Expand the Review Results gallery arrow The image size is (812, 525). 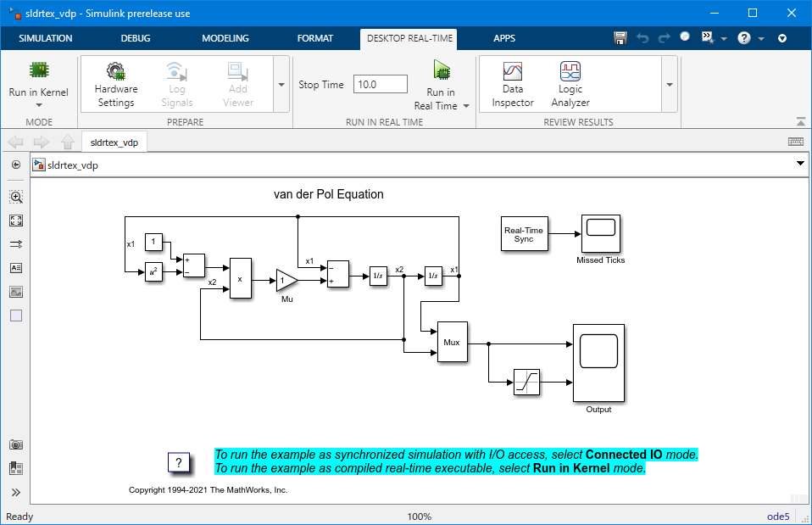tap(669, 85)
